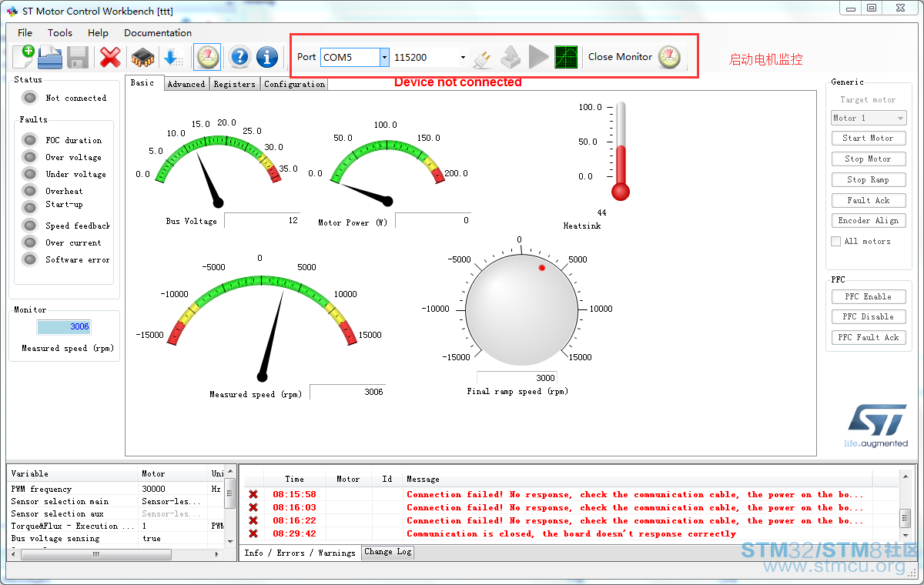Click the Motor Power (W) value field

[433, 220]
